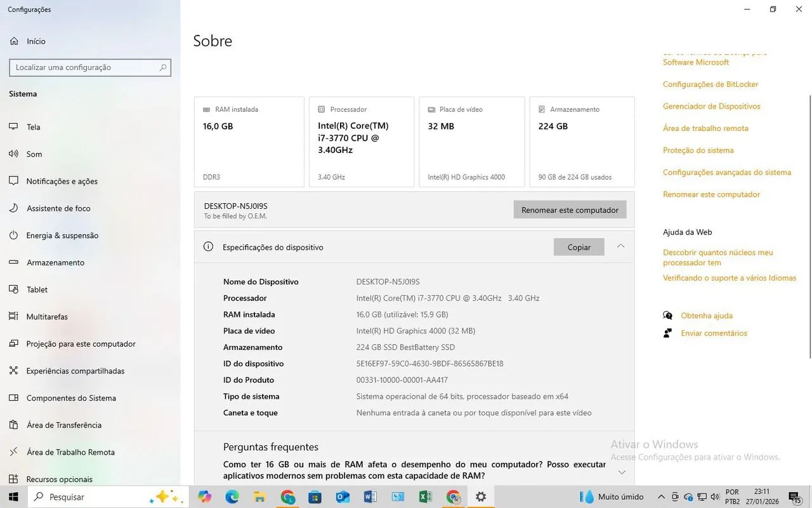Screen dimensions: 812x508
Task: Collapse the Especificações do dispositivo section
Action: pyautogui.click(x=621, y=246)
